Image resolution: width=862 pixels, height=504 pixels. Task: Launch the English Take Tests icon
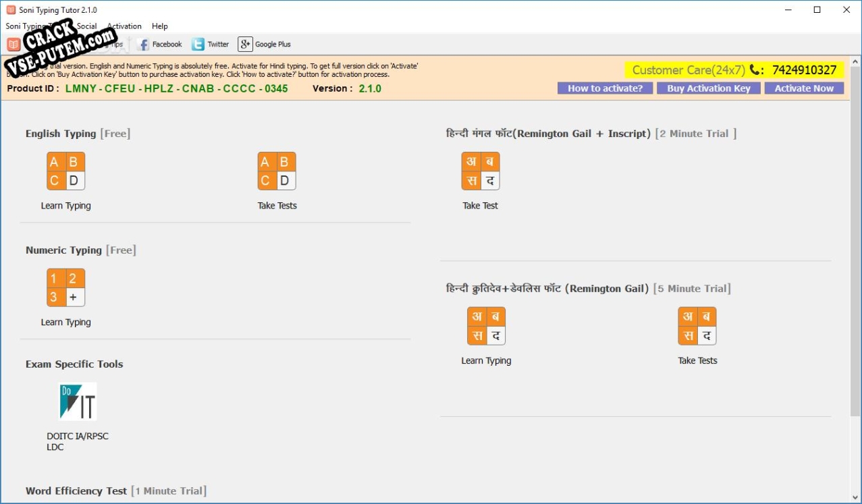click(277, 171)
